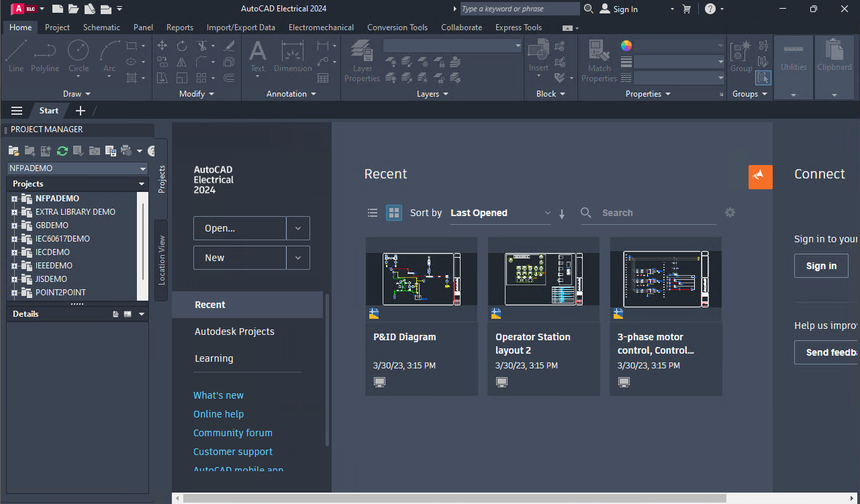This screenshot has height=504, width=860.
Task: Click the New Project icon in Project Manager
Action: 30,151
